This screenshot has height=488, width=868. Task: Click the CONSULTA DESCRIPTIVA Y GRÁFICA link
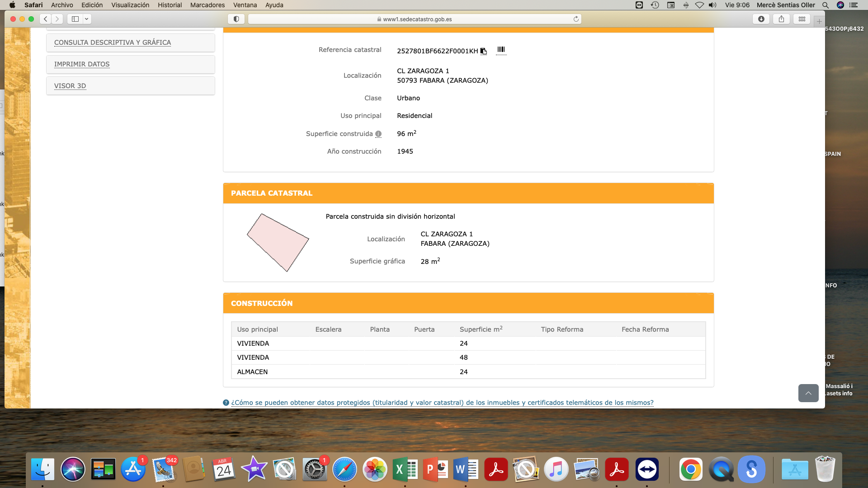(113, 42)
